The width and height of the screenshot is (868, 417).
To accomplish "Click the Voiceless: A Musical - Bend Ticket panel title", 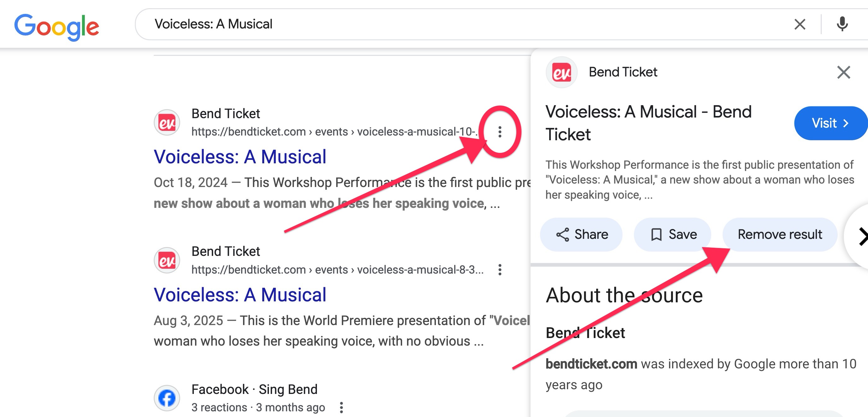I will coord(648,123).
